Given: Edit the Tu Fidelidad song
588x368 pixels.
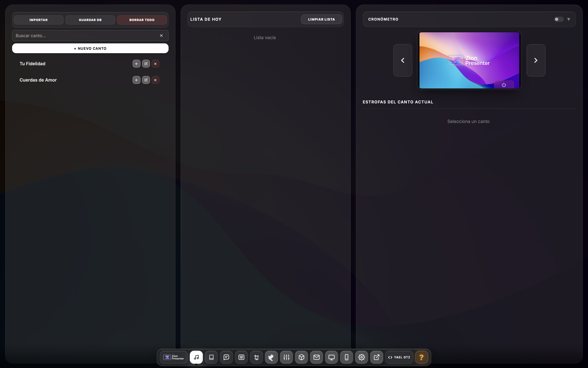Looking at the screenshot, I should pos(146,63).
